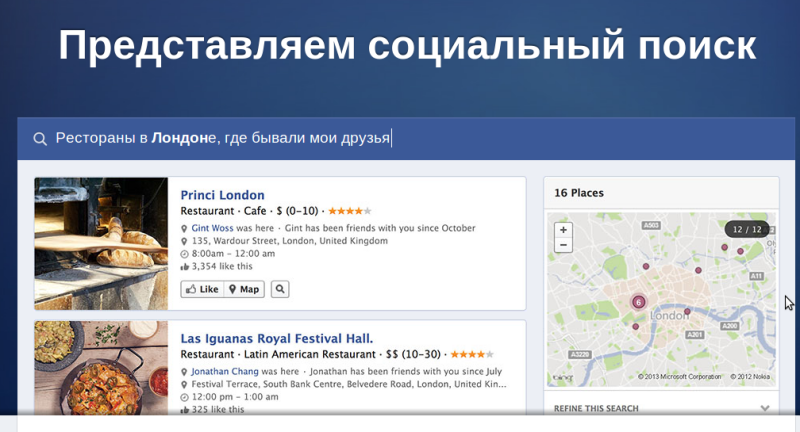Zoom out the map with minus button
Image resolution: width=800 pixels, height=432 pixels.
(x=563, y=245)
